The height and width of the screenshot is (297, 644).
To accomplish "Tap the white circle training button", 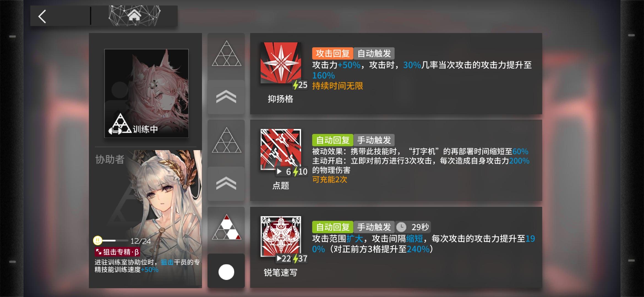I will click(226, 272).
